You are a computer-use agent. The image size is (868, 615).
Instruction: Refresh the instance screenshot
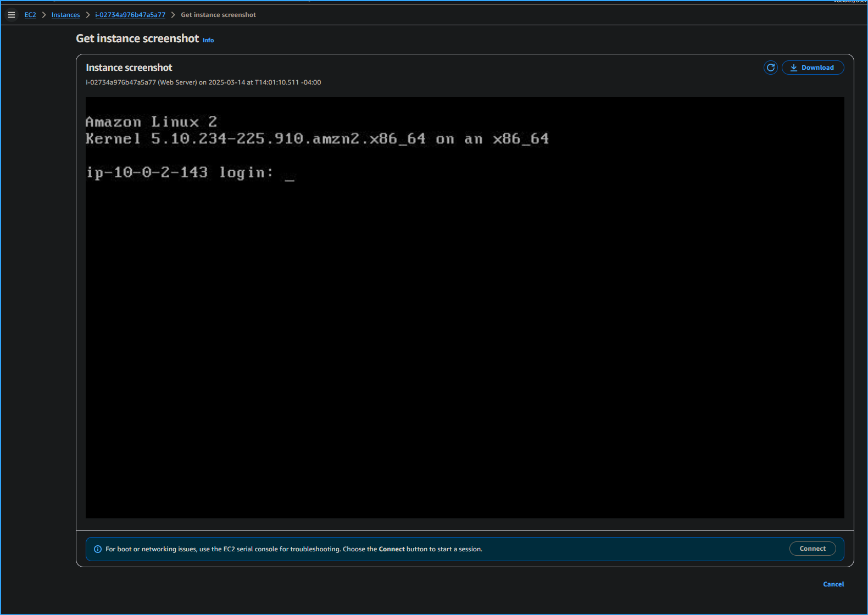click(x=771, y=68)
